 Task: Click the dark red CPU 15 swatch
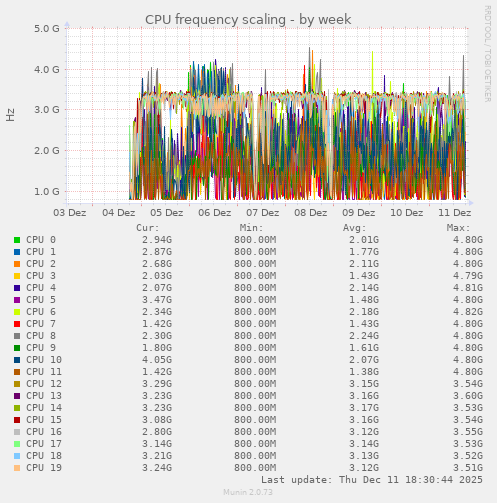click(x=17, y=420)
